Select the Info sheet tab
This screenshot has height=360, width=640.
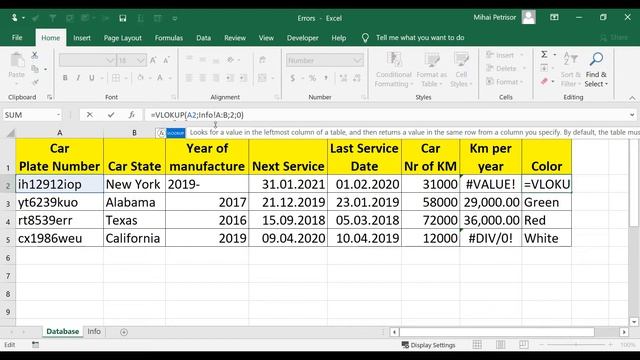tap(94, 331)
